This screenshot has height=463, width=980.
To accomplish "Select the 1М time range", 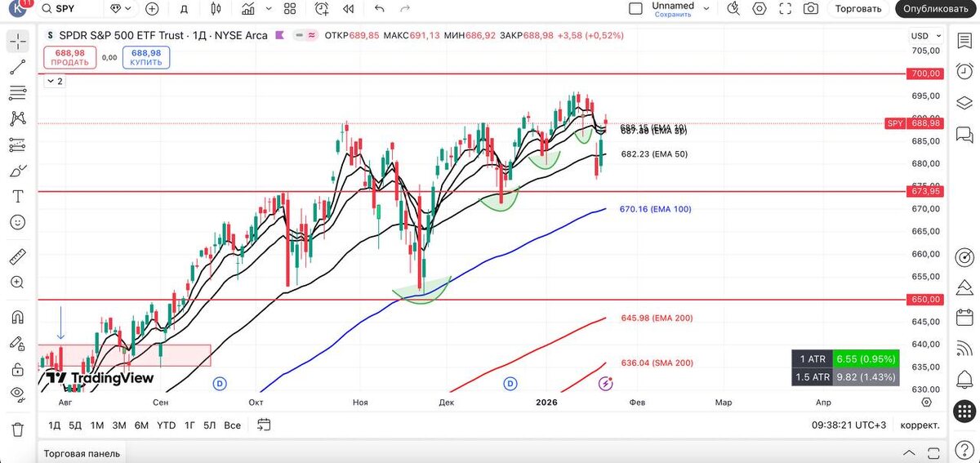I will tap(96, 425).
